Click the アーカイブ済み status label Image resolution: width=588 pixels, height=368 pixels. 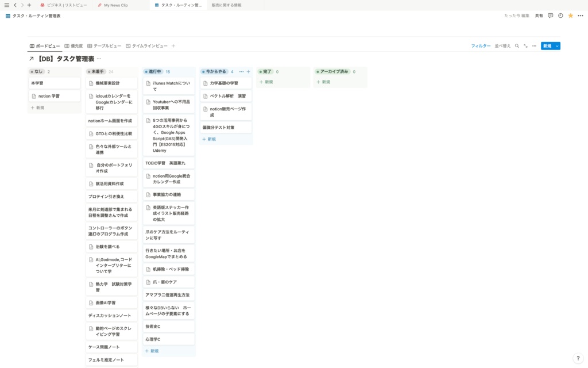click(332, 71)
